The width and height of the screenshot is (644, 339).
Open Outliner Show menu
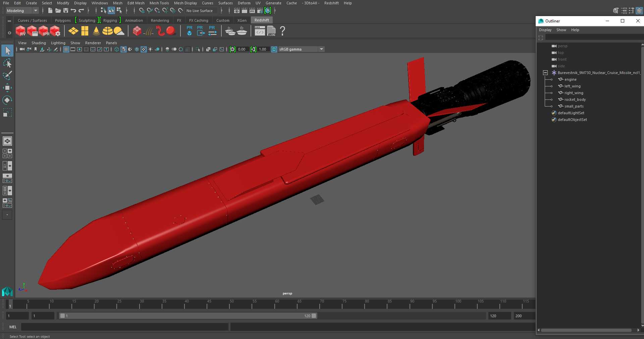[x=561, y=30]
